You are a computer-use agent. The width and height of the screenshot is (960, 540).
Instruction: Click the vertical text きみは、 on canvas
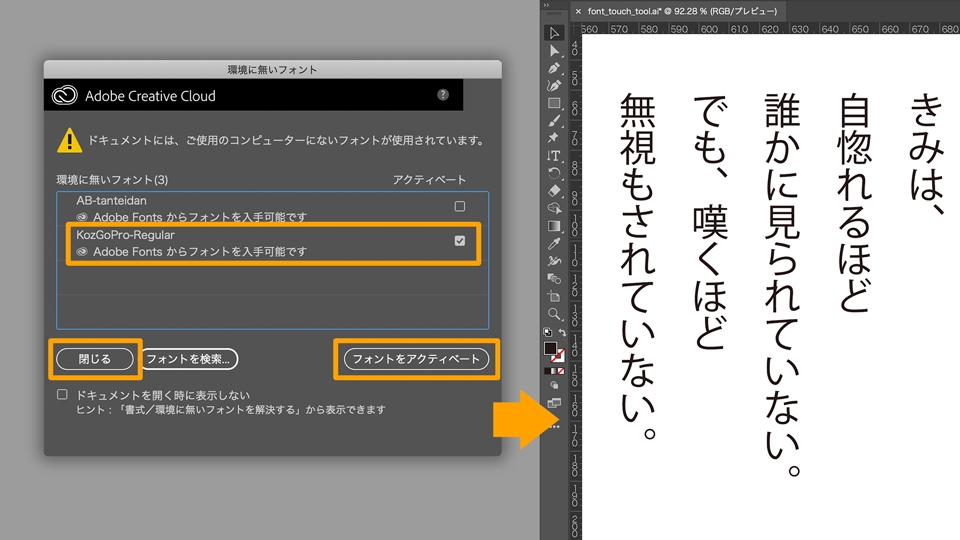pos(926,154)
